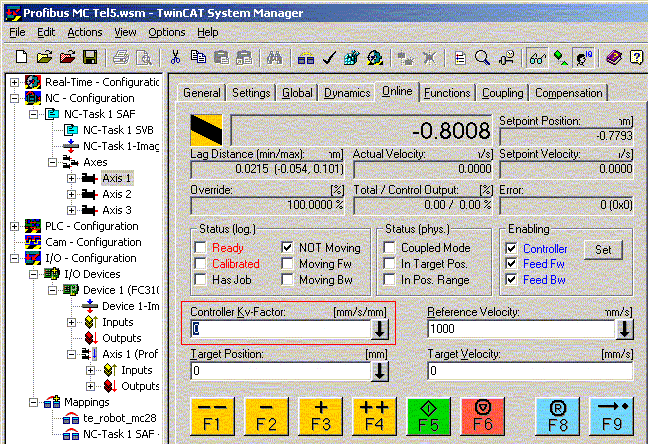The image size is (648, 444).
Task: Toggle the Coupled Mode checkbox
Action: (389, 248)
